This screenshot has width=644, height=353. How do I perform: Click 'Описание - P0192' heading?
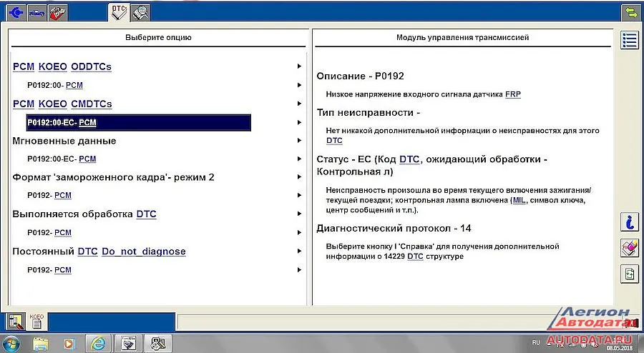pyautogui.click(x=360, y=76)
